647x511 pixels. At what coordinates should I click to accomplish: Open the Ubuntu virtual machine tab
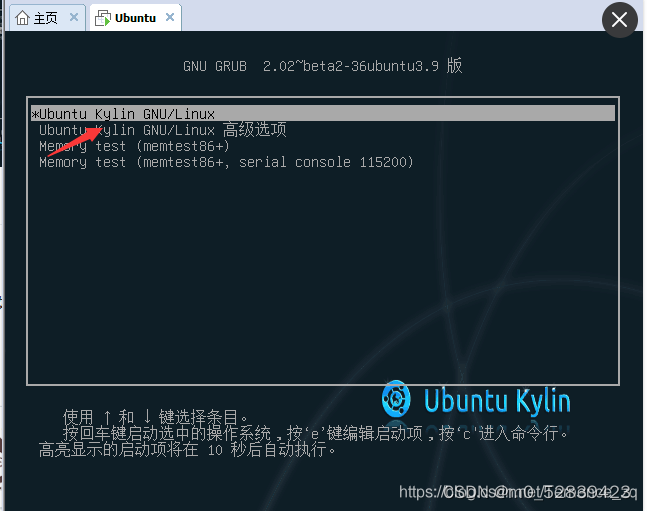click(x=135, y=18)
